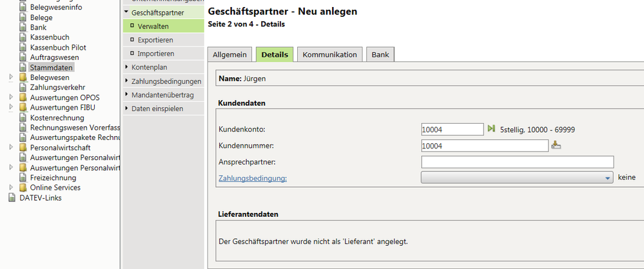Open the Zahlungsbedingung dropdown list
The width and height of the screenshot is (644, 269).
click(x=607, y=178)
